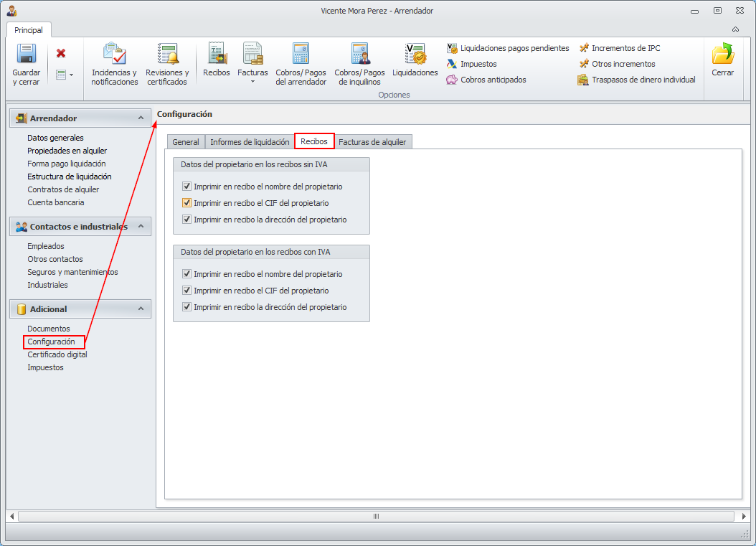This screenshot has height=546, width=756.
Task: Click the application icon in title bar
Action: 12,11
